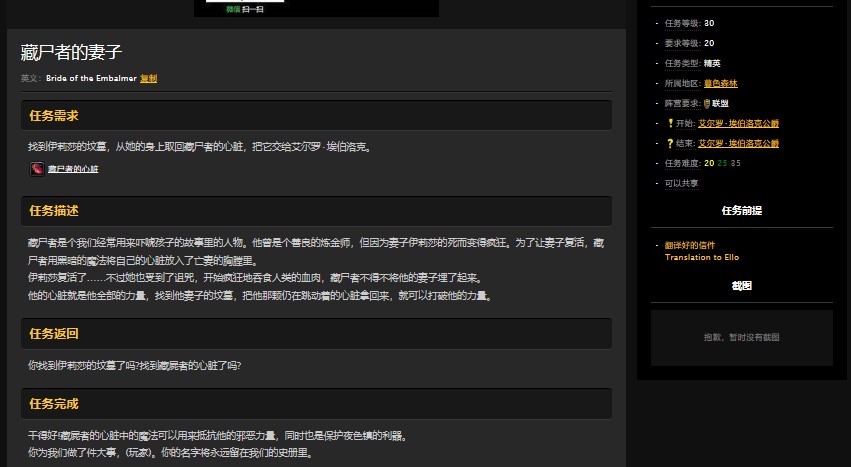
Task: Open the quest end NPC 艾尔罗·埃伯洛克公爵 link
Action: tap(738, 143)
